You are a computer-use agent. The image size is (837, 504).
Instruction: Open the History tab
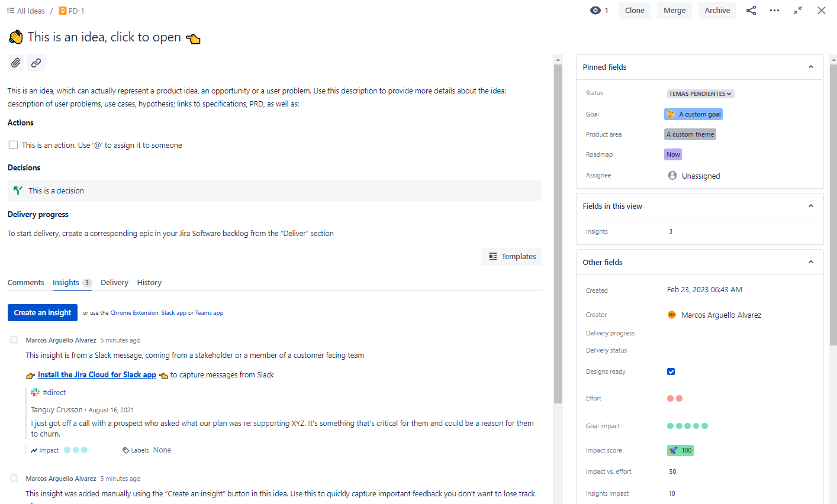click(x=149, y=282)
